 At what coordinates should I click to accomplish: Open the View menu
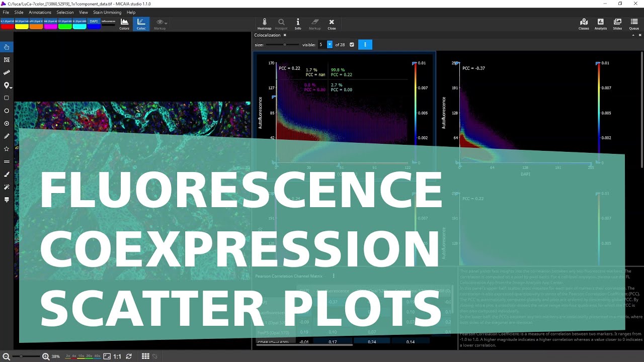84,12
